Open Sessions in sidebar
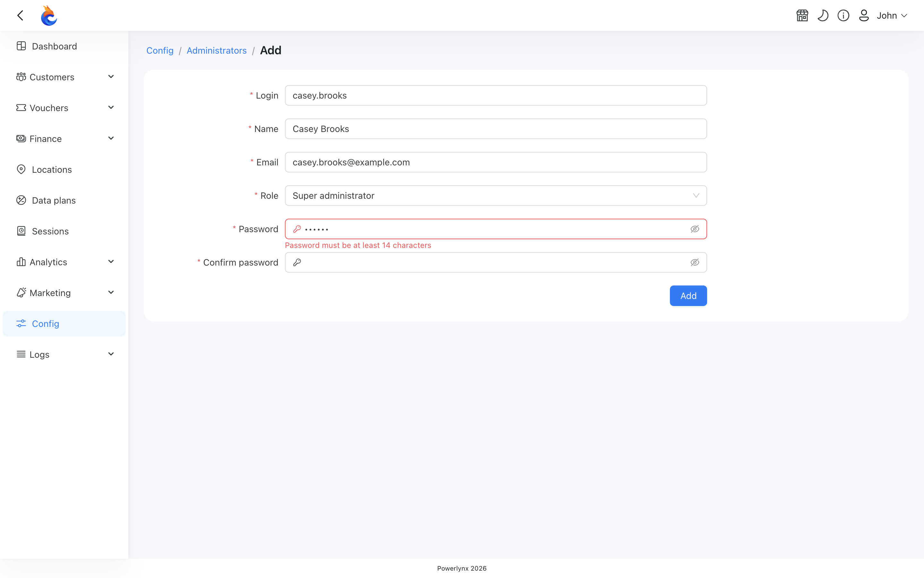 (x=64, y=231)
